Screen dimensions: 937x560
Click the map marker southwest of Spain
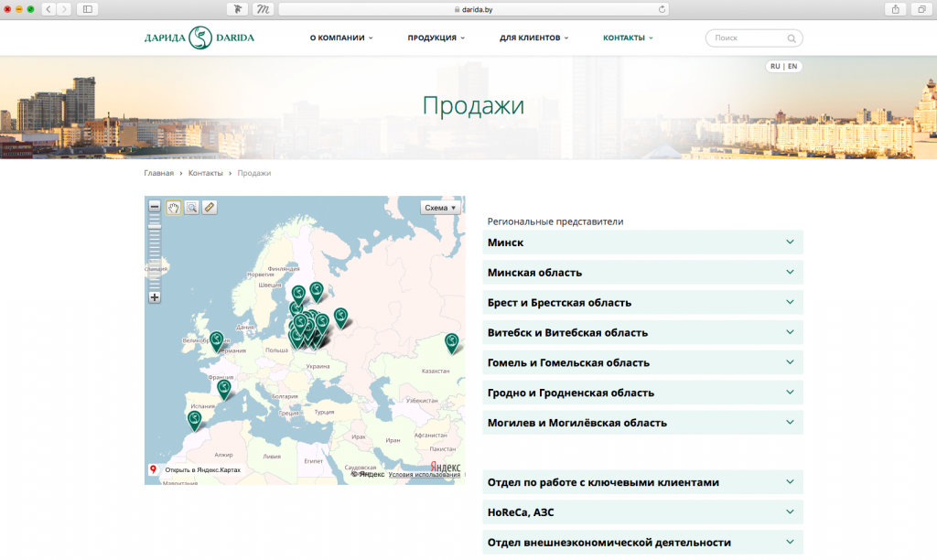[x=194, y=420]
